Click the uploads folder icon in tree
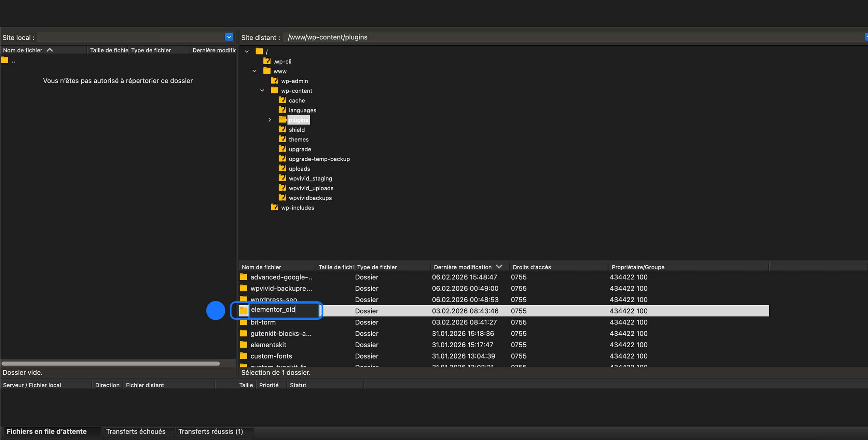Image resolution: width=868 pixels, height=440 pixels. [282, 168]
